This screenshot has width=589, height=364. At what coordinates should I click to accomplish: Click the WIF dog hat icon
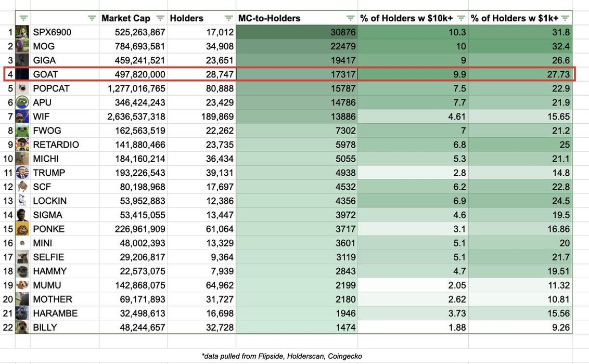(x=22, y=116)
